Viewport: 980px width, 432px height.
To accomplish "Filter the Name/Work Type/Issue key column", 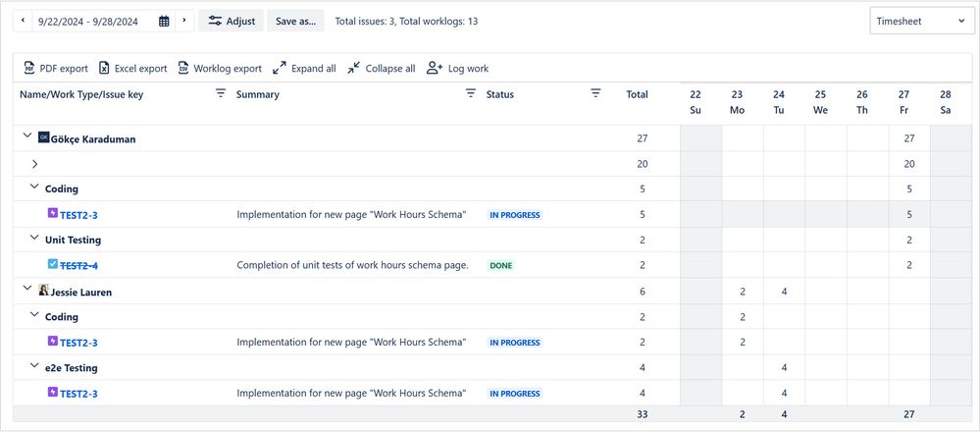I will (221, 94).
